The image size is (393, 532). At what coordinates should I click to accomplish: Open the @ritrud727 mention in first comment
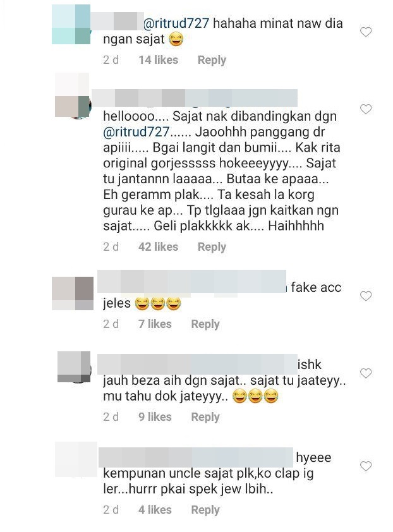pos(176,23)
